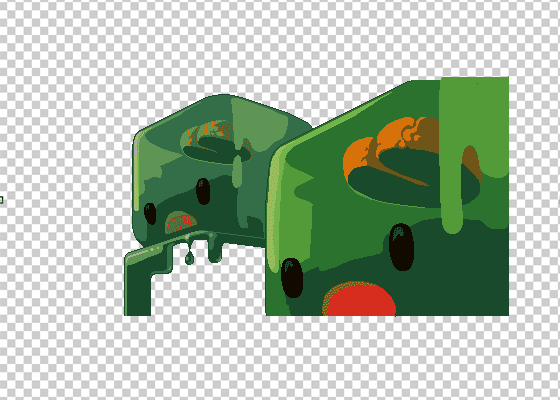Click the small slime's smaller left eye

point(150,214)
